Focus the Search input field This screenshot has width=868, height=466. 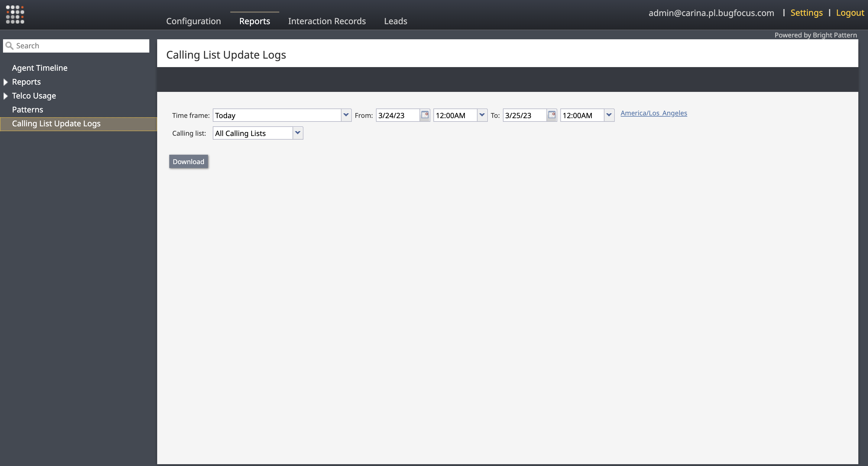pyautogui.click(x=76, y=46)
